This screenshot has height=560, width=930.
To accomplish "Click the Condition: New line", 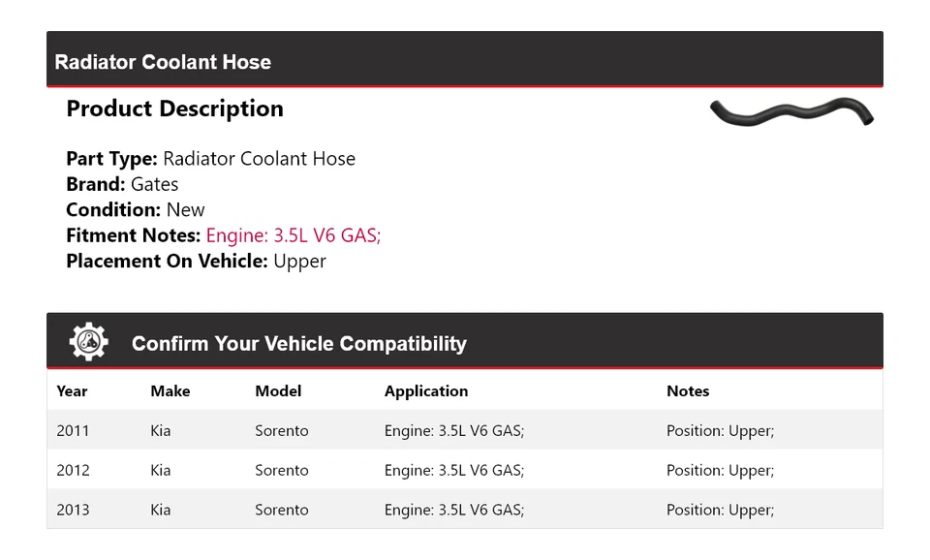I will (136, 210).
